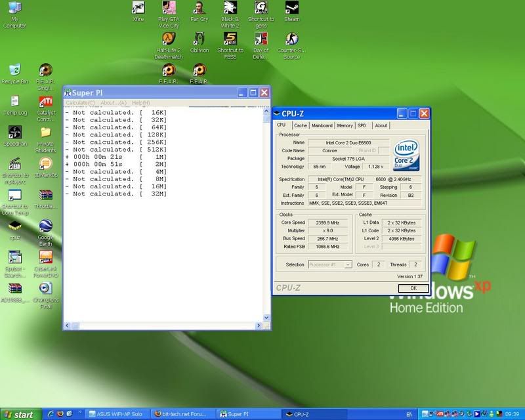This screenshot has height=420, width=525.
Task: Minimize the Super PI window
Action: [241, 93]
